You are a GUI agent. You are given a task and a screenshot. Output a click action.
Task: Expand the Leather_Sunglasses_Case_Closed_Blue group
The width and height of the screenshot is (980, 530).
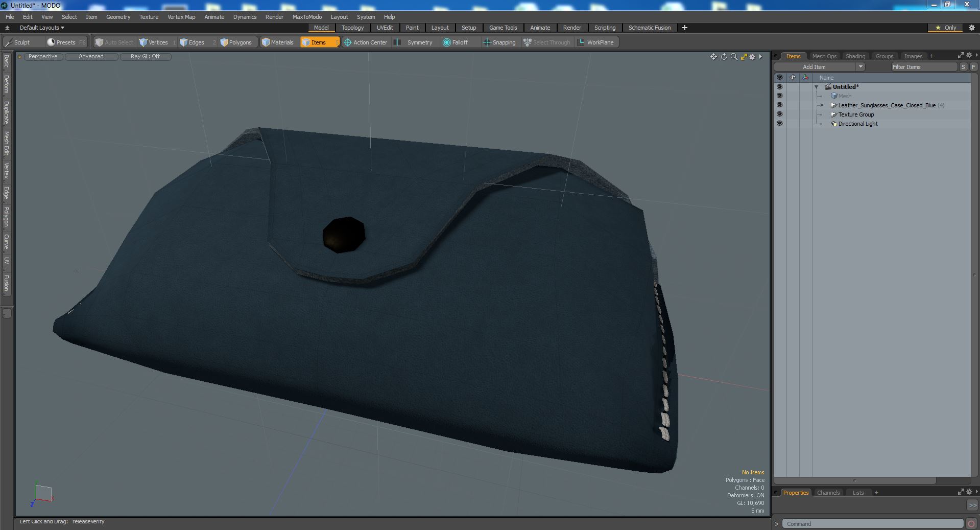coord(822,105)
